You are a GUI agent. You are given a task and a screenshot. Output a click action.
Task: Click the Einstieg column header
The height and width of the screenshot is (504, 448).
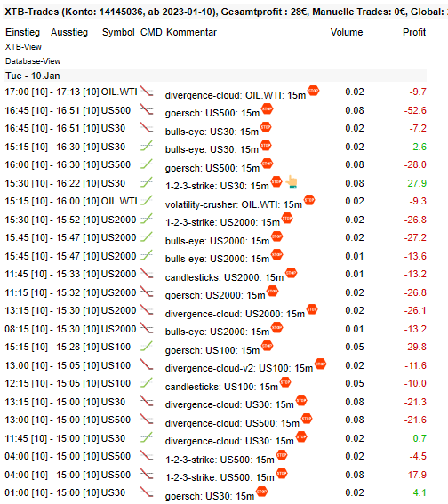[x=23, y=32]
